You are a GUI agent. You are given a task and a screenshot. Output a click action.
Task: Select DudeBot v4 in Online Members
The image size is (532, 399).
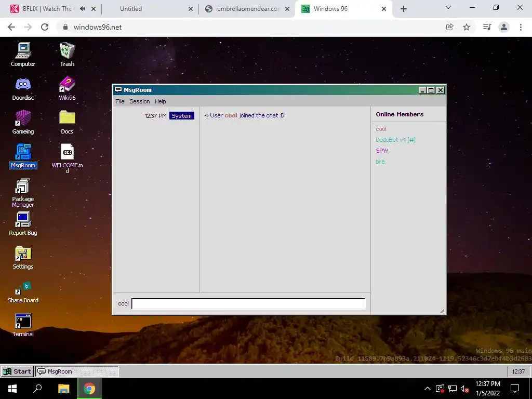[395, 140]
